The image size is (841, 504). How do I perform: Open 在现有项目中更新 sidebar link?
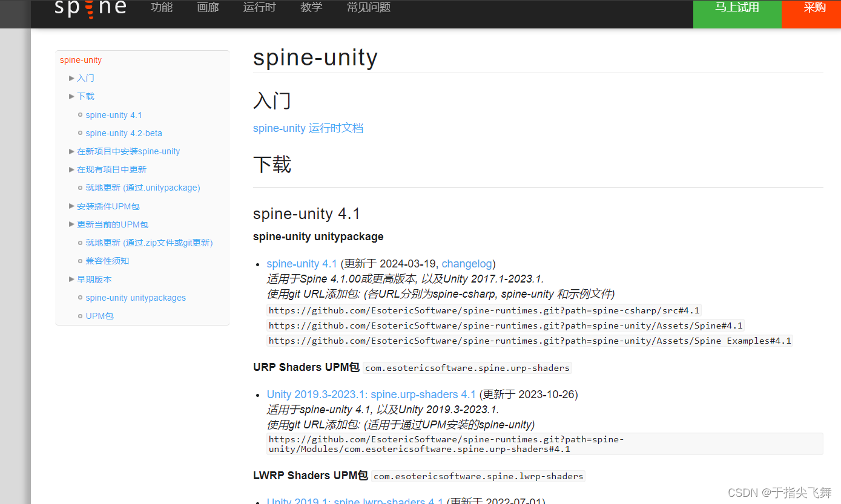click(111, 169)
